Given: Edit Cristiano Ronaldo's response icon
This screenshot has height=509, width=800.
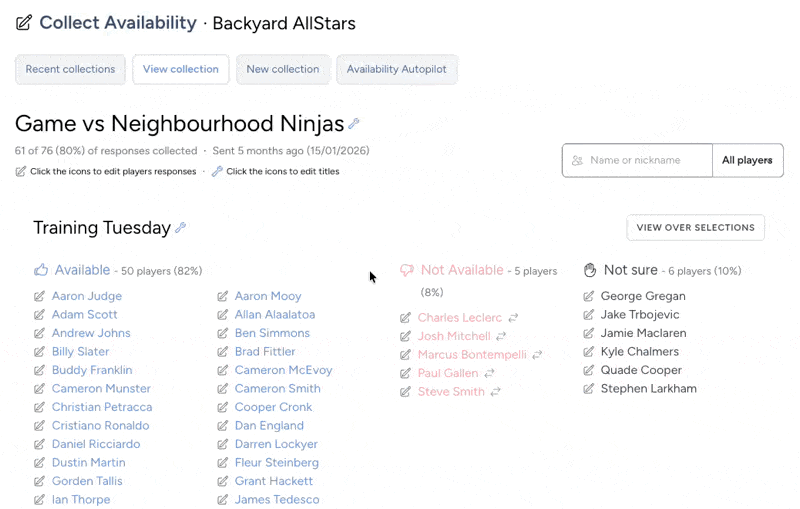Looking at the screenshot, I should 39,425.
